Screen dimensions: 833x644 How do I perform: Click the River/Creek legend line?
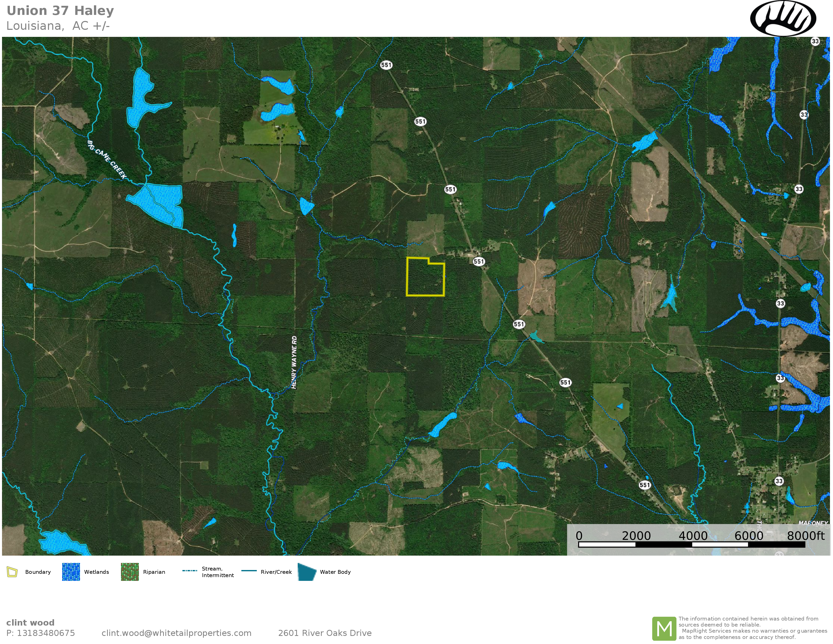click(x=249, y=571)
